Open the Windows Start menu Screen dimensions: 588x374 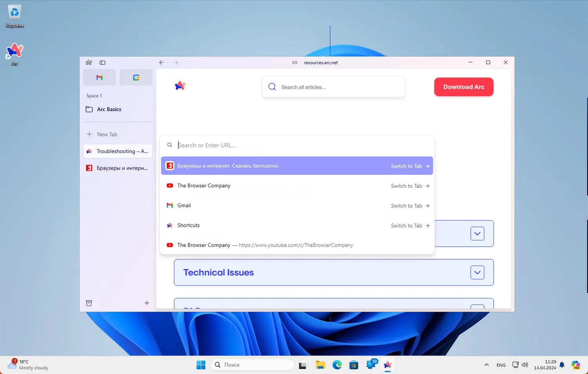click(x=201, y=365)
